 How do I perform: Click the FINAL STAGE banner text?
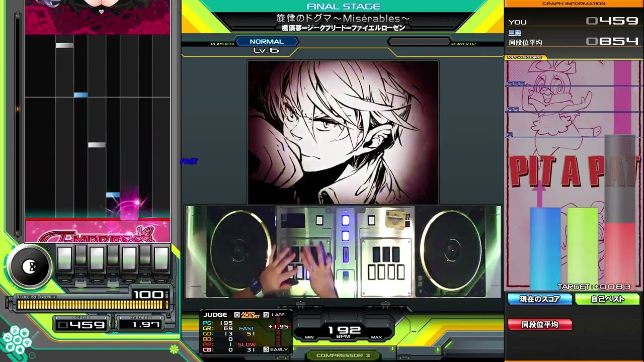tap(343, 7)
